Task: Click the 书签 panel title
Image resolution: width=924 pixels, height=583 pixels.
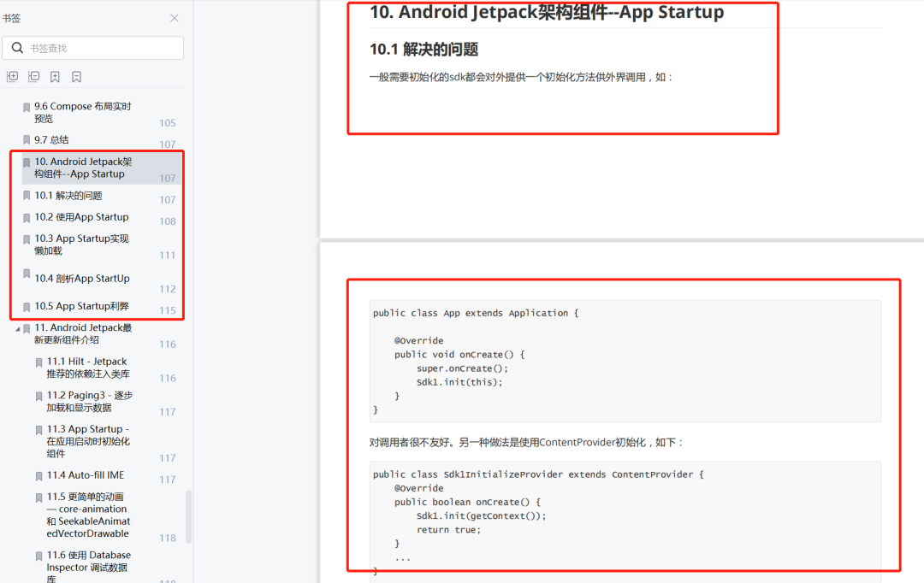Action: [x=11, y=18]
